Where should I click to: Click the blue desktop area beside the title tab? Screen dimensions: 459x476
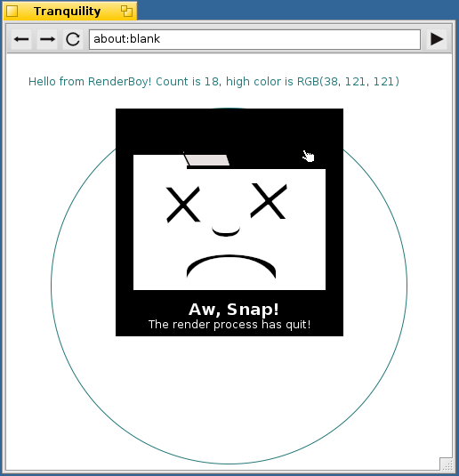296,11
